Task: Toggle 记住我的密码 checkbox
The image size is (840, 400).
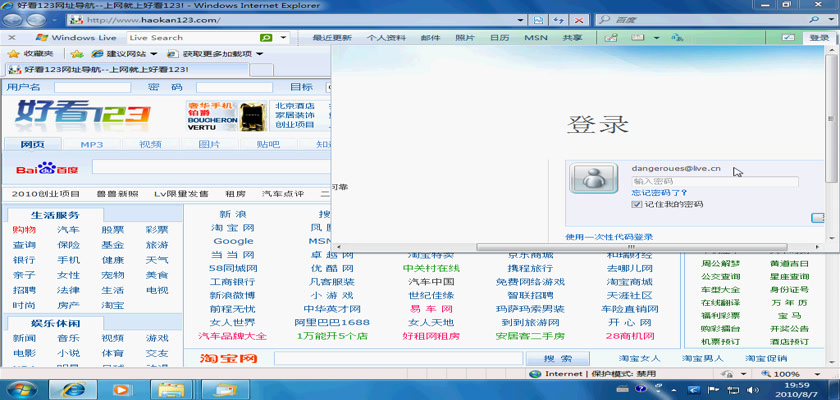Action: [636, 204]
